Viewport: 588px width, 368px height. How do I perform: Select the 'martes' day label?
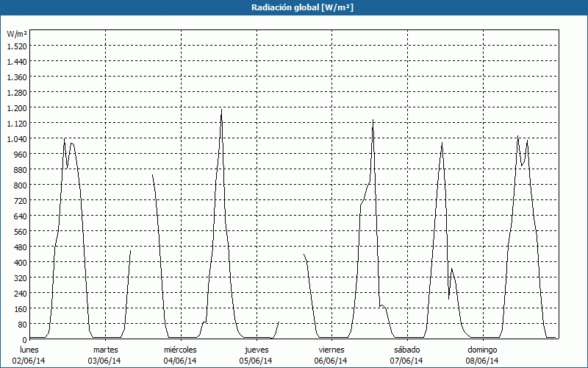(105, 349)
